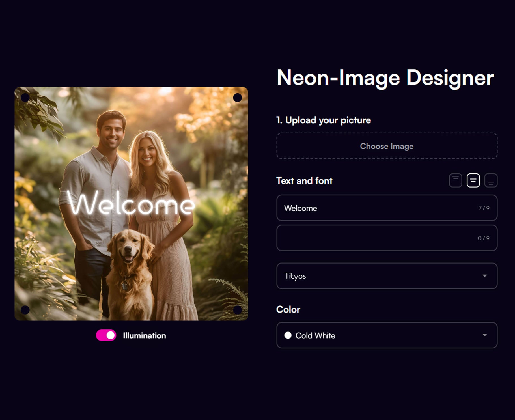Click the first text field containing Welcome
The height and width of the screenshot is (420, 515).
click(x=387, y=208)
